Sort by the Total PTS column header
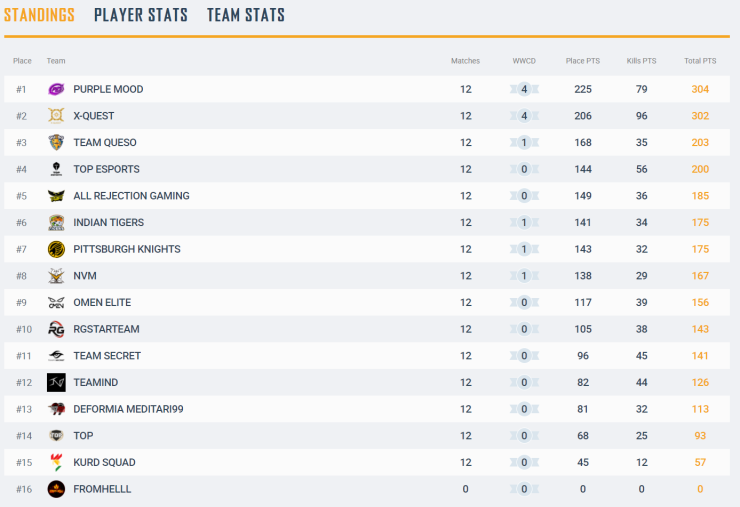 pos(700,61)
